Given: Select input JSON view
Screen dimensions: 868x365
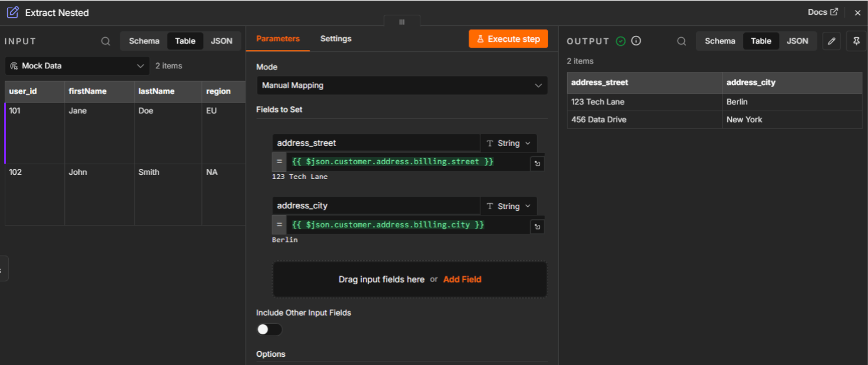Looking at the screenshot, I should pyautogui.click(x=221, y=41).
